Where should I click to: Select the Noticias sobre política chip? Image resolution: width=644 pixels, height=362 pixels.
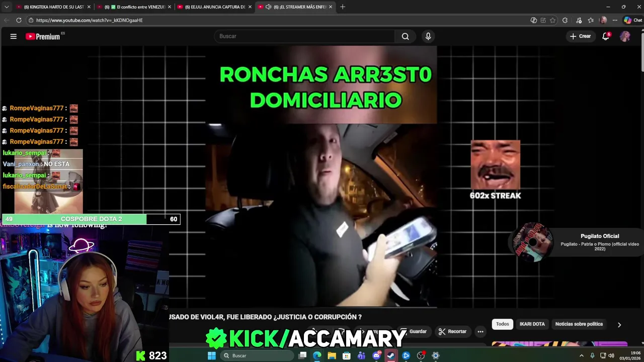point(579,324)
